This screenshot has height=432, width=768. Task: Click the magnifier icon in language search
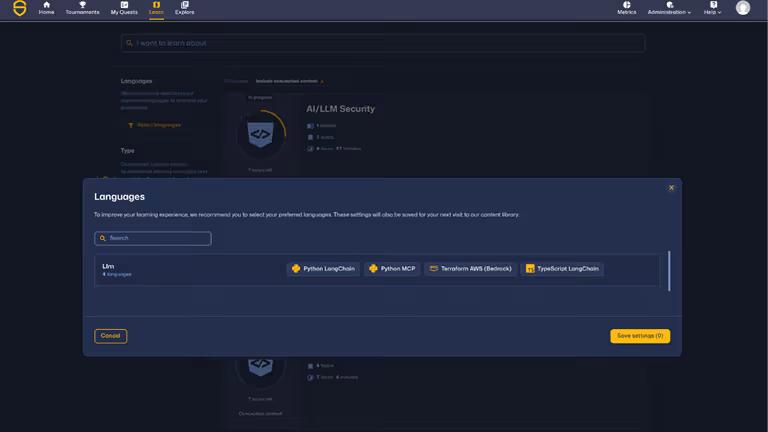[x=103, y=238]
